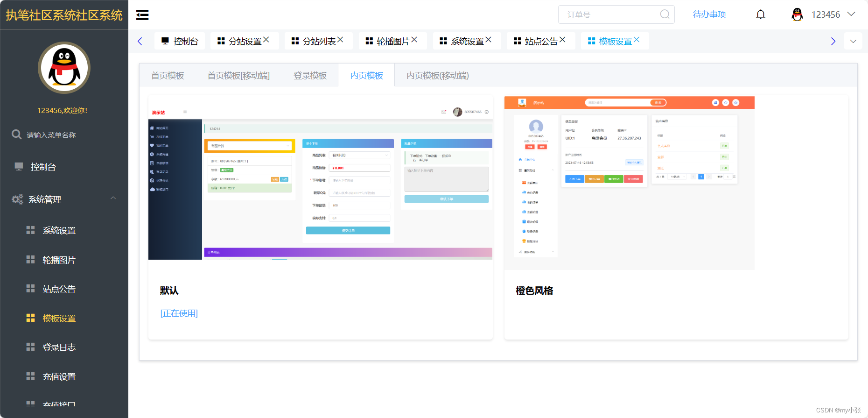The height and width of the screenshot is (418, 868).
Task: Close the 站点公告 tab
Action: coord(562,40)
